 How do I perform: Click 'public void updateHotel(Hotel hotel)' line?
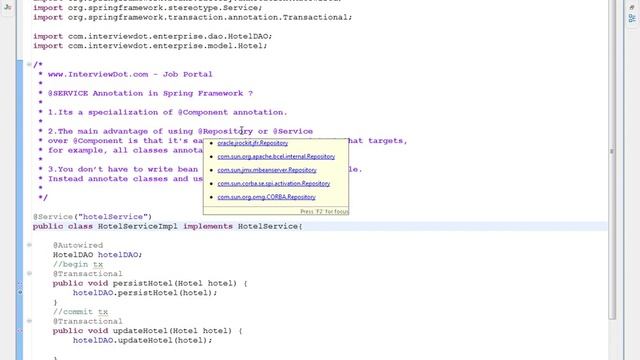click(x=147, y=331)
